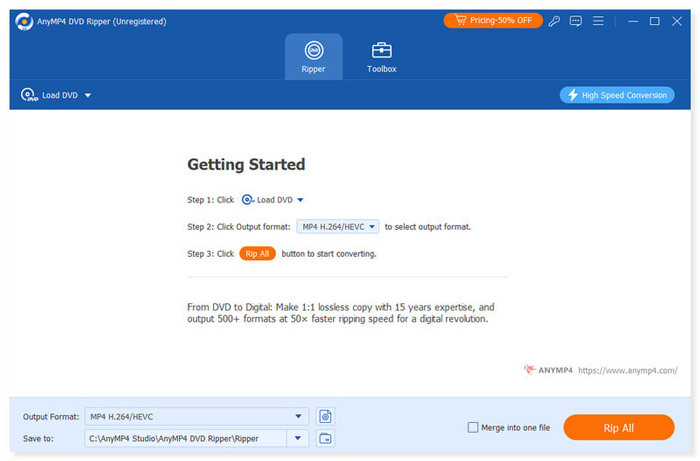
Task: Open the feedback chat bubble icon
Action: [576, 21]
